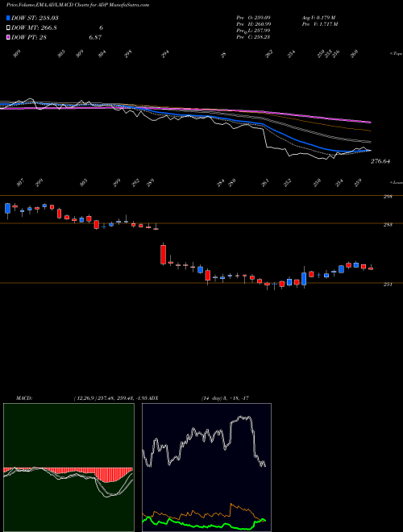Image resolution: width=403 pixels, height=532 pixels.
Task: Click the large red gap-down candlestick
Action: pyautogui.click(x=163, y=254)
